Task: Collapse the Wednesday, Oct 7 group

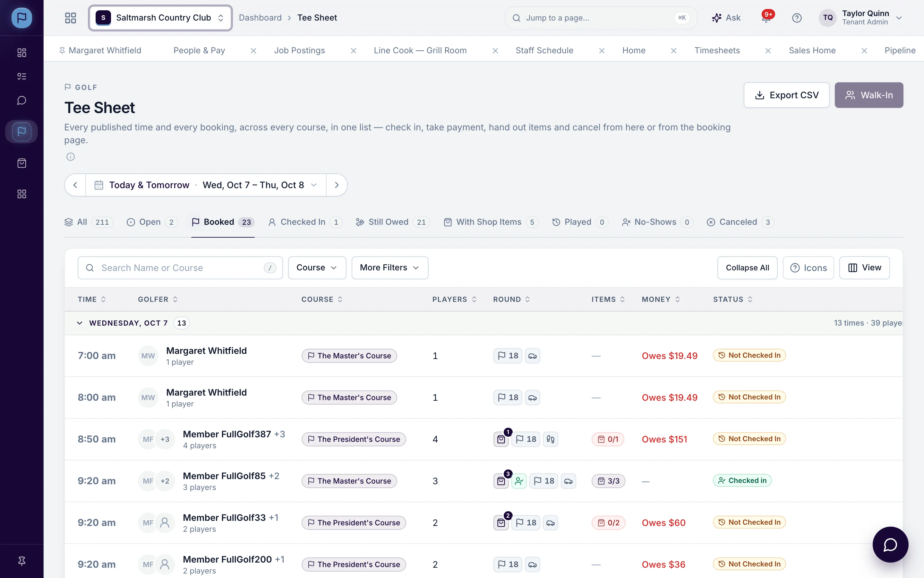Action: click(80, 323)
